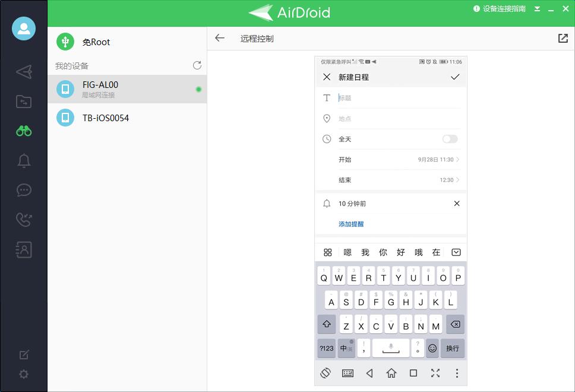
Task: Select the binoculars remote control icon
Action: [24, 131]
